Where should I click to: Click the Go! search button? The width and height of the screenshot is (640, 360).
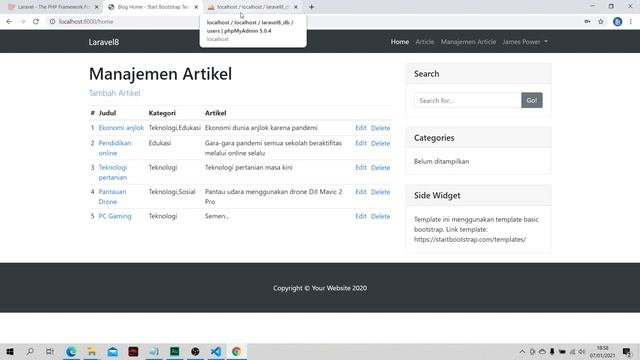[x=532, y=100]
